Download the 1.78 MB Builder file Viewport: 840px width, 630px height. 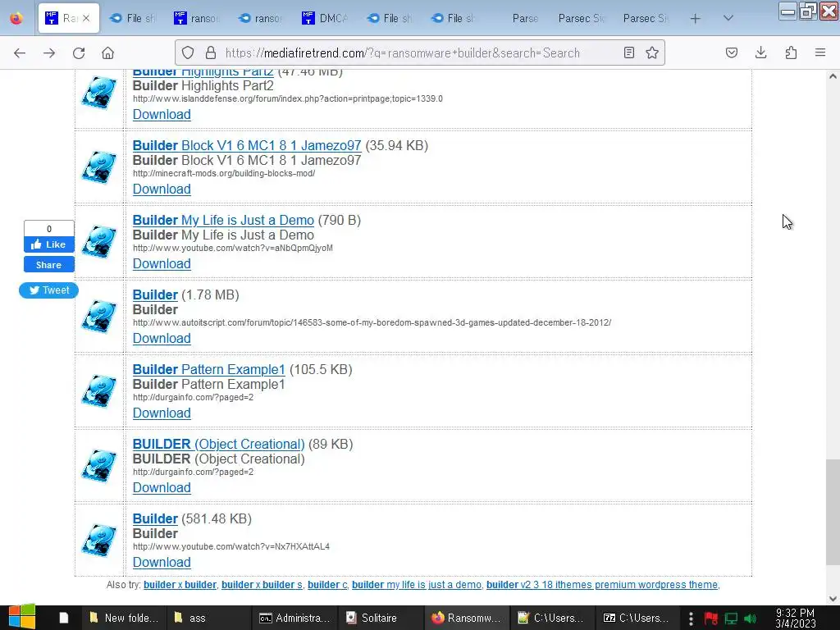point(162,339)
